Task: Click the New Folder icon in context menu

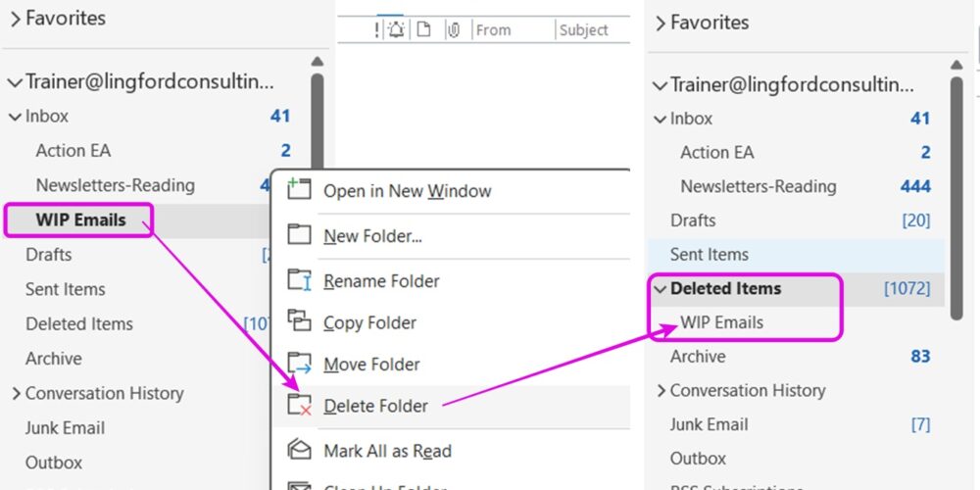Action: pyautogui.click(x=299, y=235)
